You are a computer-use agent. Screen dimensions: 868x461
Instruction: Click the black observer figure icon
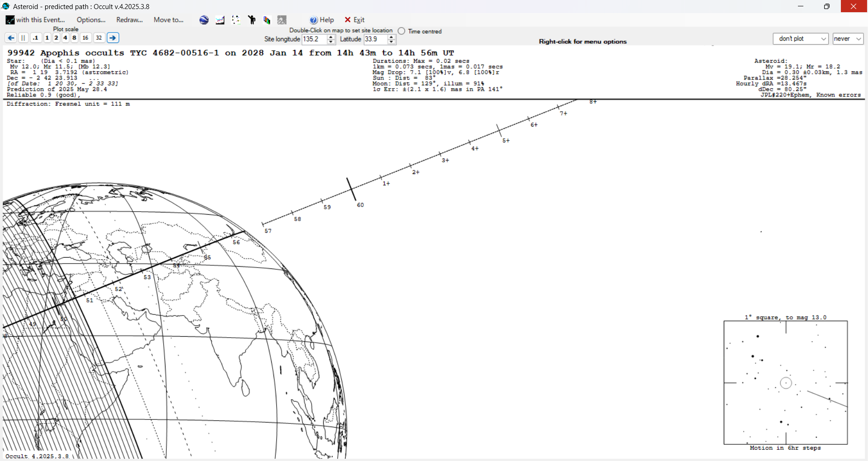pos(252,20)
